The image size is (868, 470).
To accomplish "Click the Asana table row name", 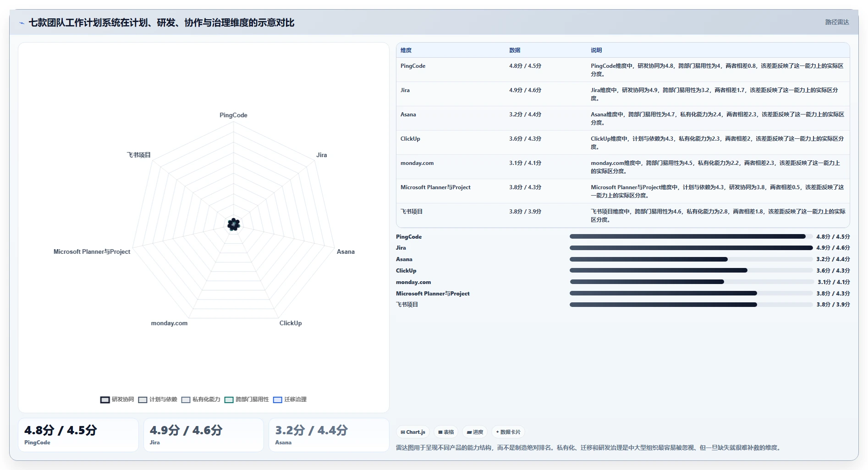I will coord(408,115).
